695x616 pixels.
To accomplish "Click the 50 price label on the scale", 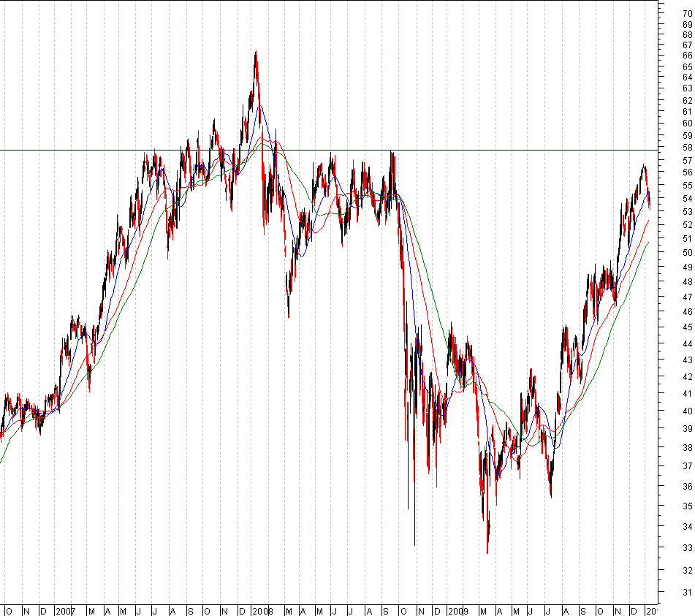I will coord(688,253).
